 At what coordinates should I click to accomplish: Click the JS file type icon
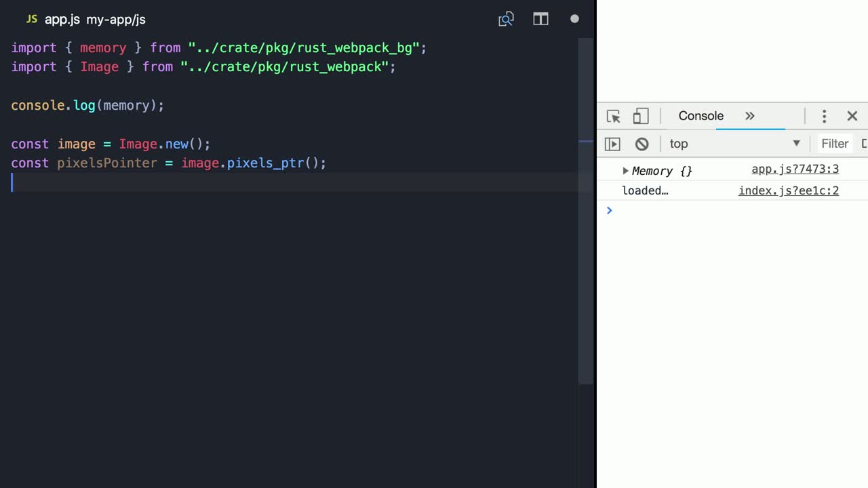click(x=31, y=20)
